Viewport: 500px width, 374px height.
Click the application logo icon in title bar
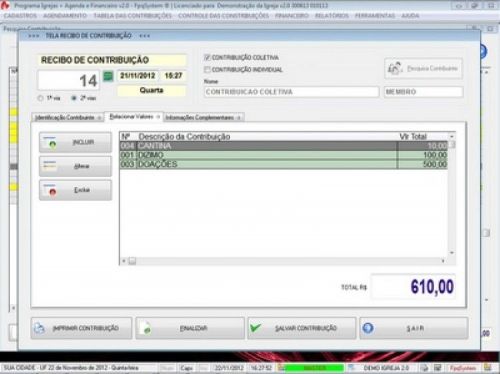[5, 5]
